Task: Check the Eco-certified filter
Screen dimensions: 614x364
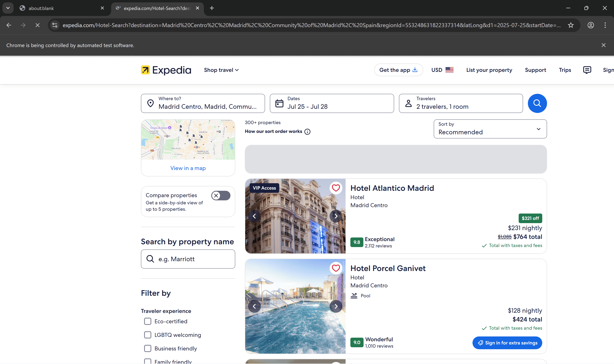Action: pyautogui.click(x=148, y=321)
